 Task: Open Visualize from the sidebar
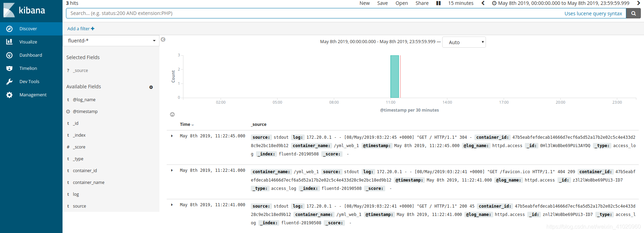click(x=31, y=42)
